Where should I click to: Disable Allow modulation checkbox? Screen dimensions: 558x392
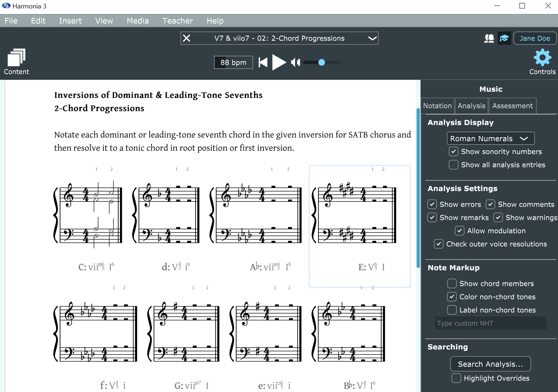pos(460,231)
